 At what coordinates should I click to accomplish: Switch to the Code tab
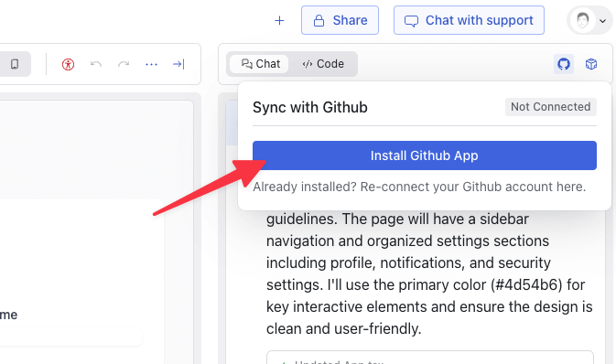point(323,64)
